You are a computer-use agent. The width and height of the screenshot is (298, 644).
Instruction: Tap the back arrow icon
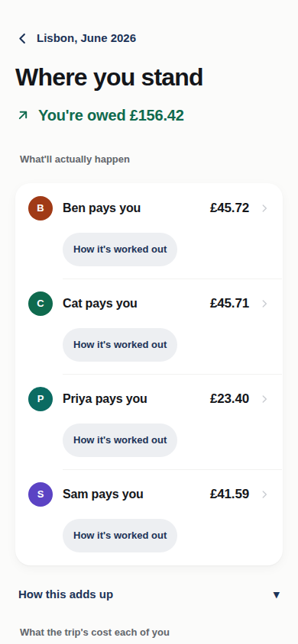tap(22, 39)
